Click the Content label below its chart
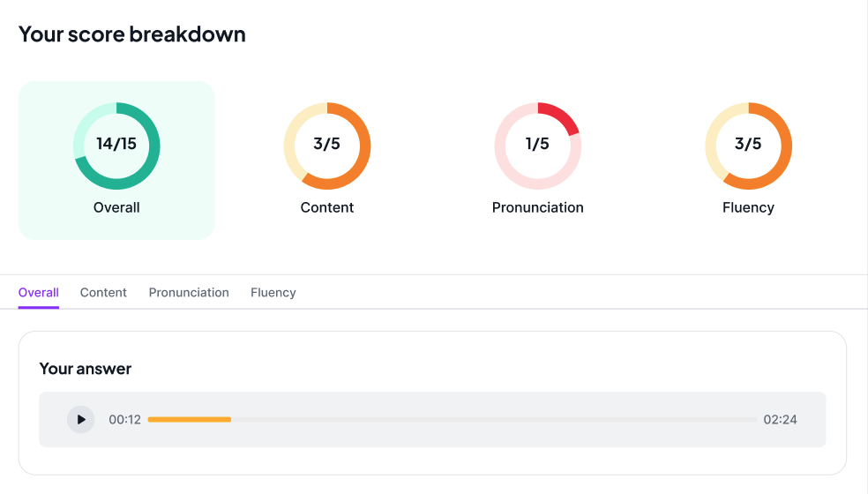This screenshot has width=868, height=494. click(327, 208)
